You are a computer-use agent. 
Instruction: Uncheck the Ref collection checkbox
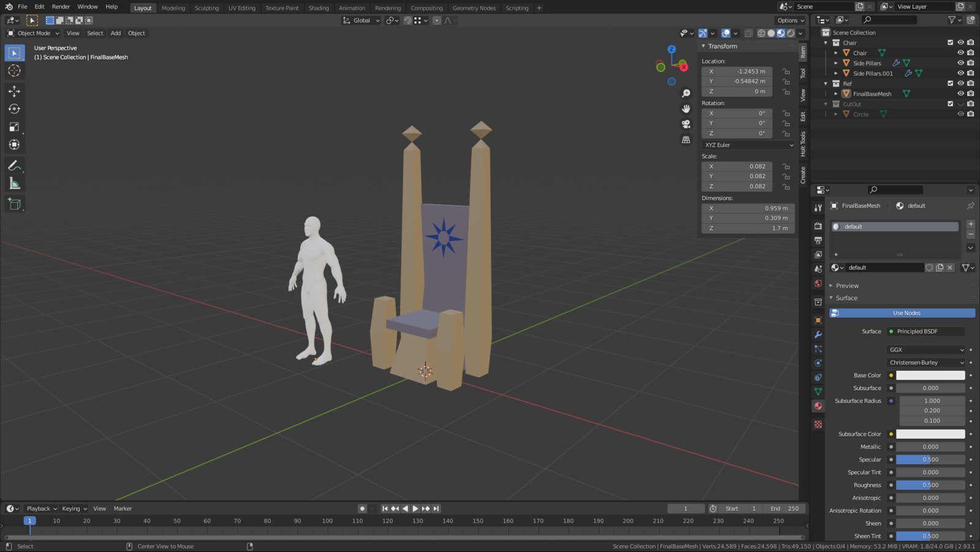click(x=950, y=83)
